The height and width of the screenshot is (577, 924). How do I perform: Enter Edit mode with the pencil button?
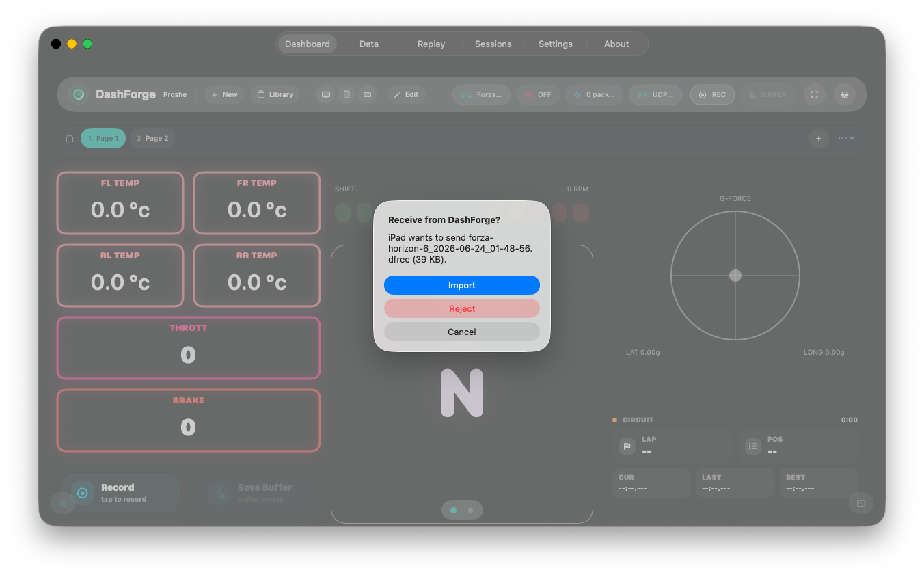pos(406,94)
